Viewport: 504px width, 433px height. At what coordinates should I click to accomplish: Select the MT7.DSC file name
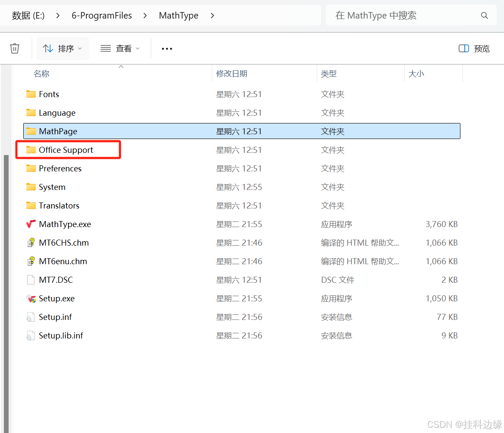click(x=56, y=280)
